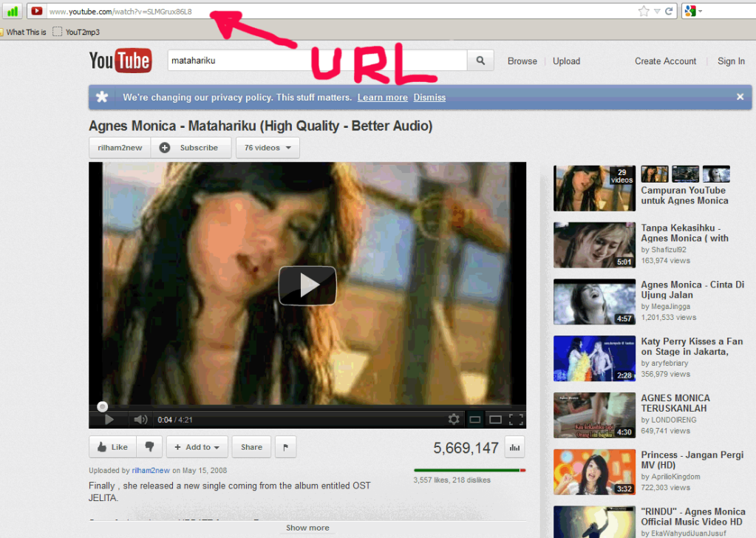Open the video statistics chart icon
756x538 pixels.
(514, 447)
